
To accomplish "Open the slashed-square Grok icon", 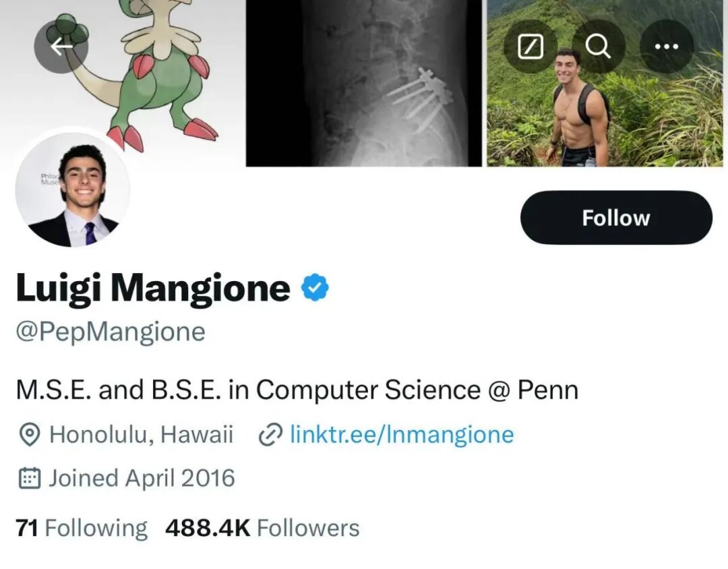I will 530,47.
